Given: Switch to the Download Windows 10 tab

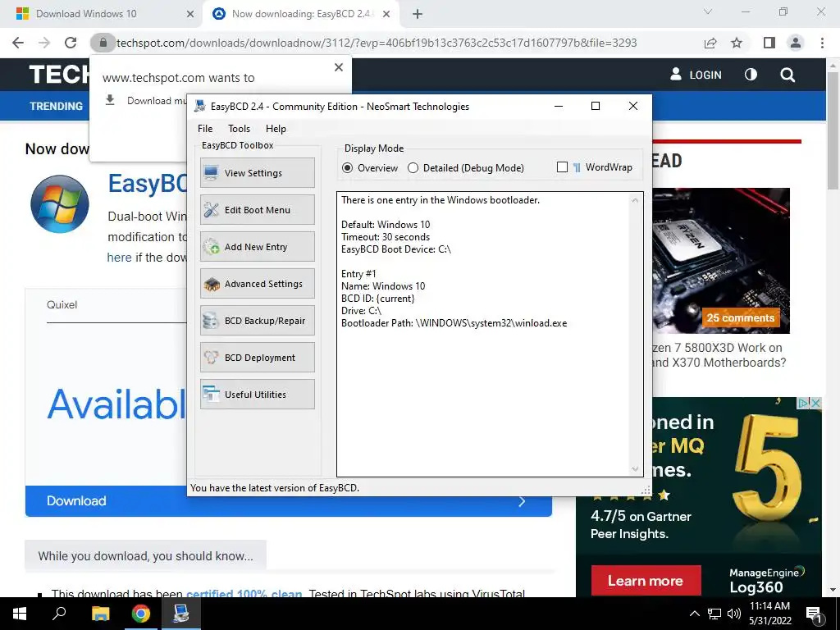Looking at the screenshot, I should point(102,14).
